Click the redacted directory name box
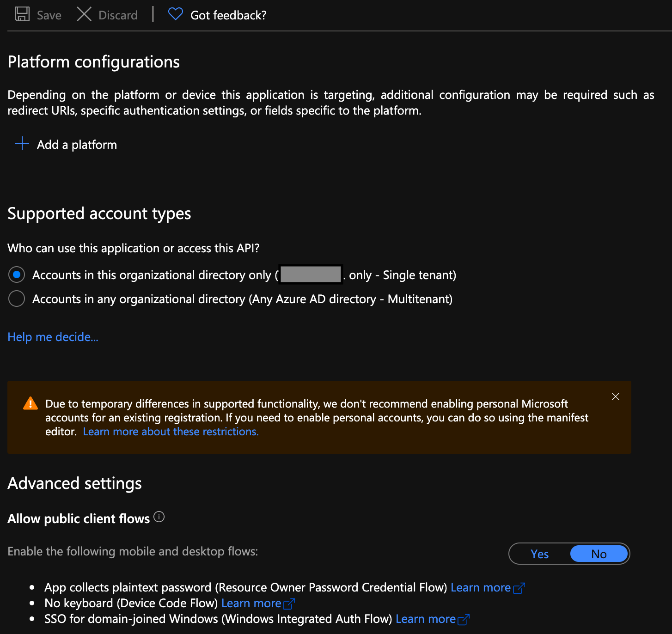 (311, 274)
